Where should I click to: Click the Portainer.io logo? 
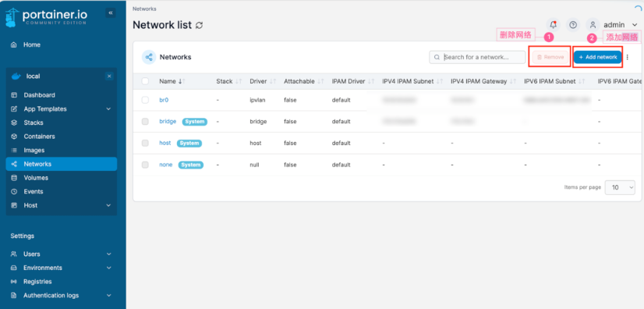click(x=47, y=16)
